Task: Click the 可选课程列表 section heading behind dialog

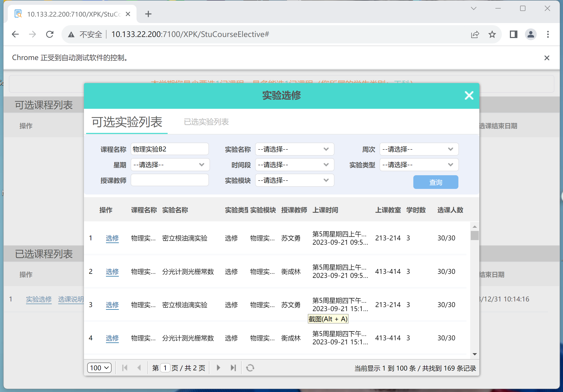Action: tap(44, 105)
